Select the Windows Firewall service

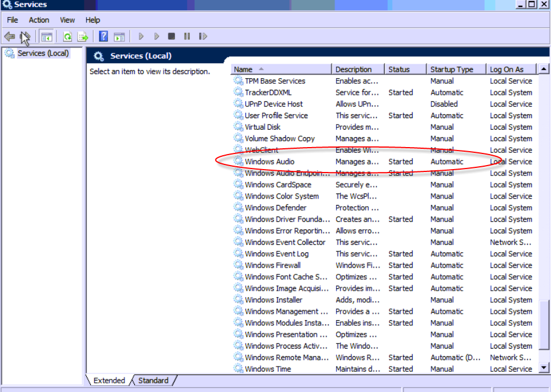pos(384,265)
